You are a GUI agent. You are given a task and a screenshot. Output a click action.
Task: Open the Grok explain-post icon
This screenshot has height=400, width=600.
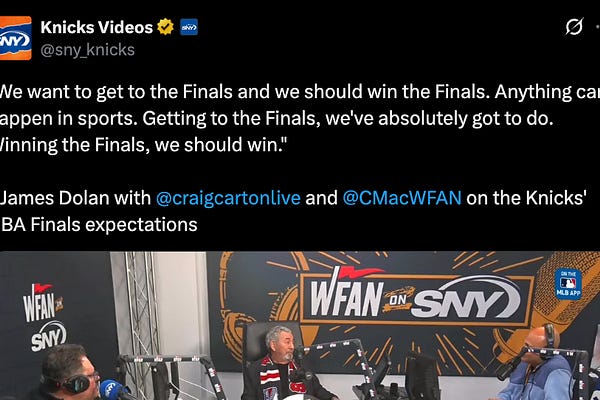574,26
